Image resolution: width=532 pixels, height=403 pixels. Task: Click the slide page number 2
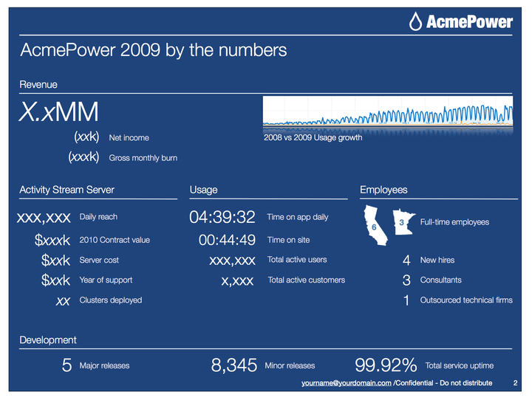(516, 383)
